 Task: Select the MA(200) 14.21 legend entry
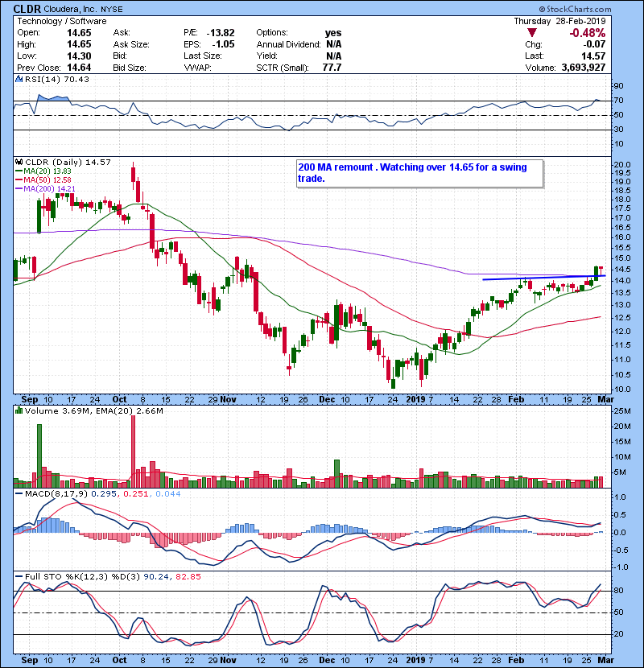tap(45, 188)
